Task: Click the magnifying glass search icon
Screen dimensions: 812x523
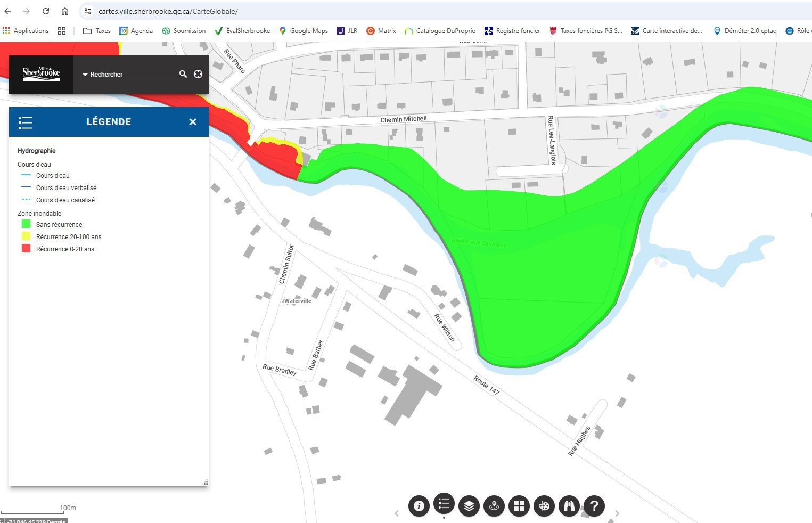Action: pyautogui.click(x=183, y=74)
